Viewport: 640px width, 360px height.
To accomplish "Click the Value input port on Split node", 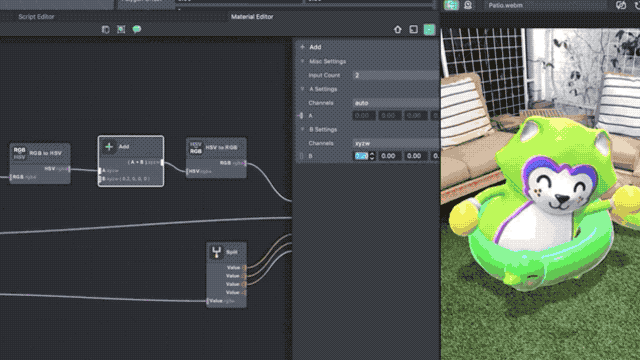I will 207,301.
